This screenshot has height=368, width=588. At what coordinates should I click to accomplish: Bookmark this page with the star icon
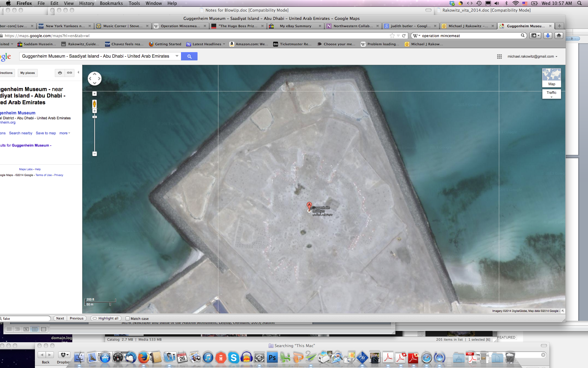click(392, 36)
